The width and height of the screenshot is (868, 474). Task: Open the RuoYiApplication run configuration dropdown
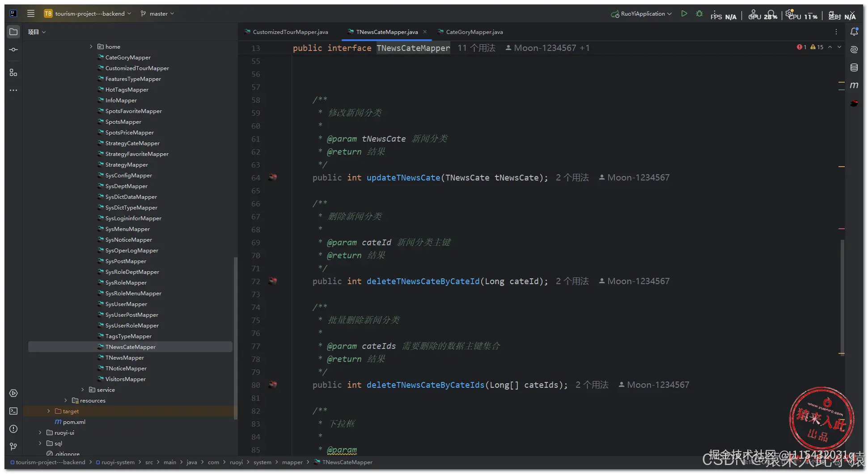tap(641, 13)
